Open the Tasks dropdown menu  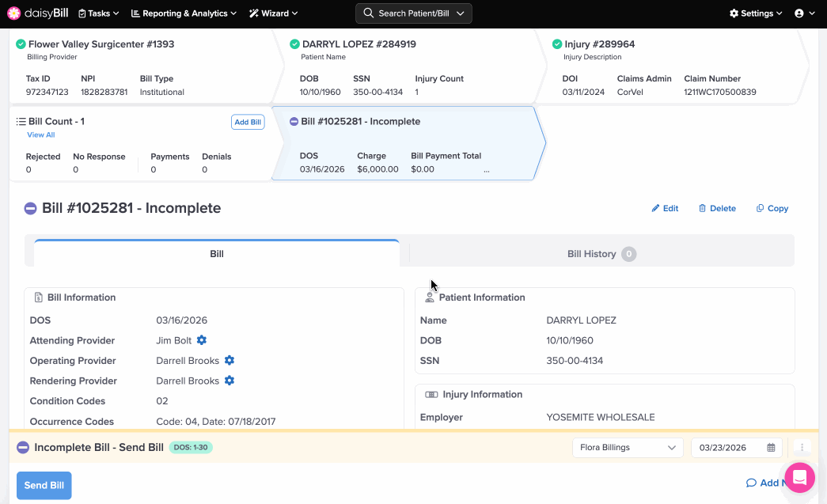tap(99, 13)
